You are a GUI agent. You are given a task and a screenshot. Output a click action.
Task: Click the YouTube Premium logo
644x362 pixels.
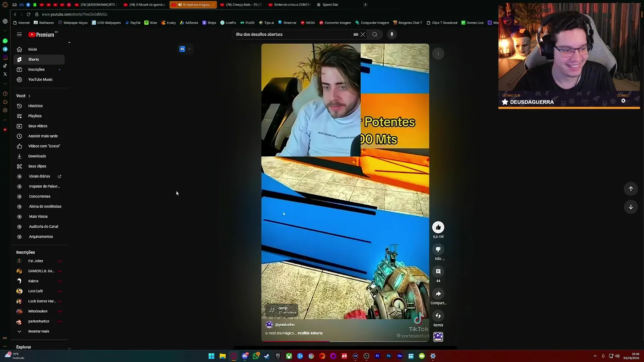click(x=41, y=34)
